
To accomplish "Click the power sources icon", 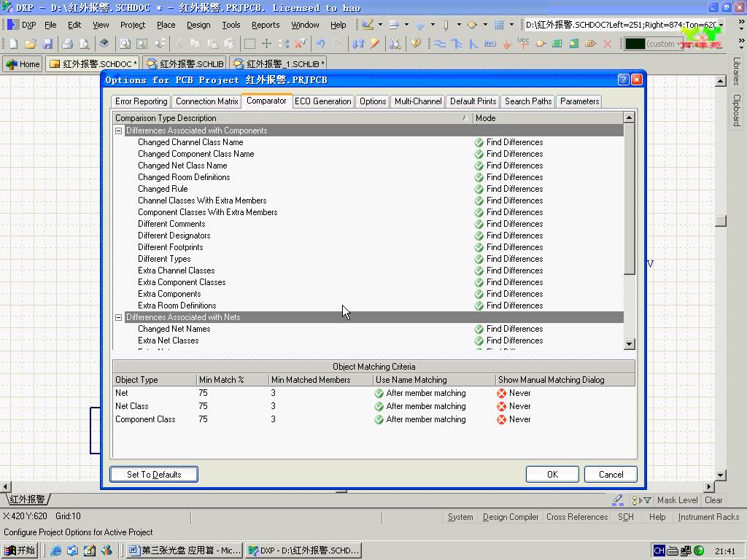I will point(420,25).
